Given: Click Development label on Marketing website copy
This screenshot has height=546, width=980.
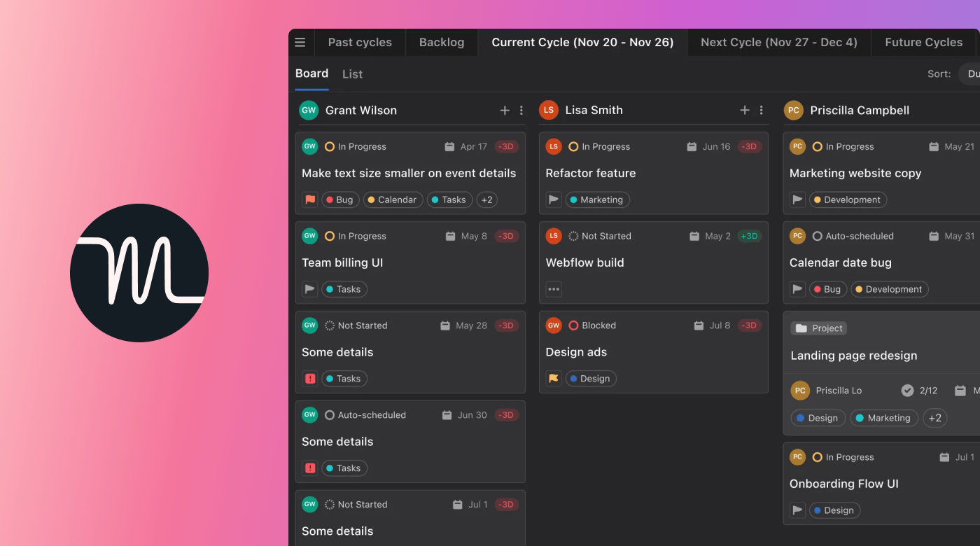Looking at the screenshot, I should point(848,199).
